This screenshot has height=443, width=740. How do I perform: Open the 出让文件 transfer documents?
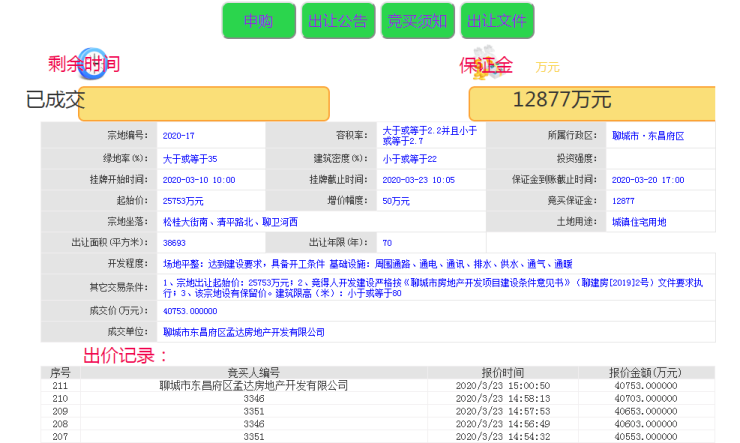pos(497,21)
